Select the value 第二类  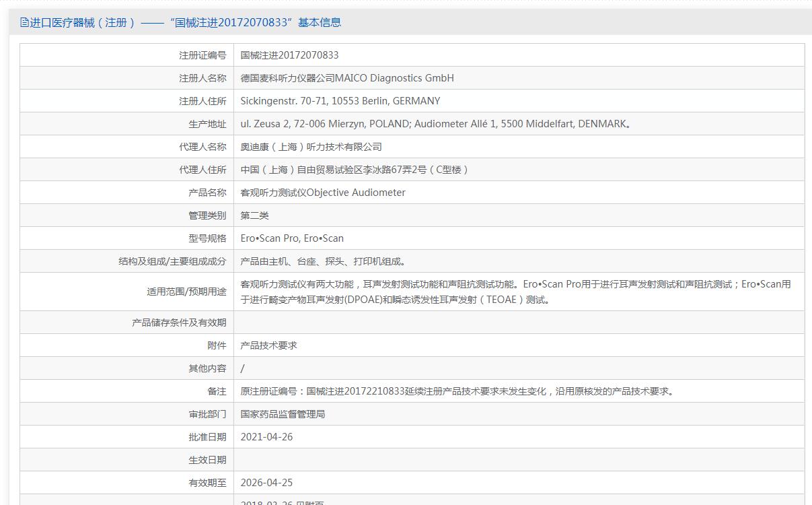[255, 215]
